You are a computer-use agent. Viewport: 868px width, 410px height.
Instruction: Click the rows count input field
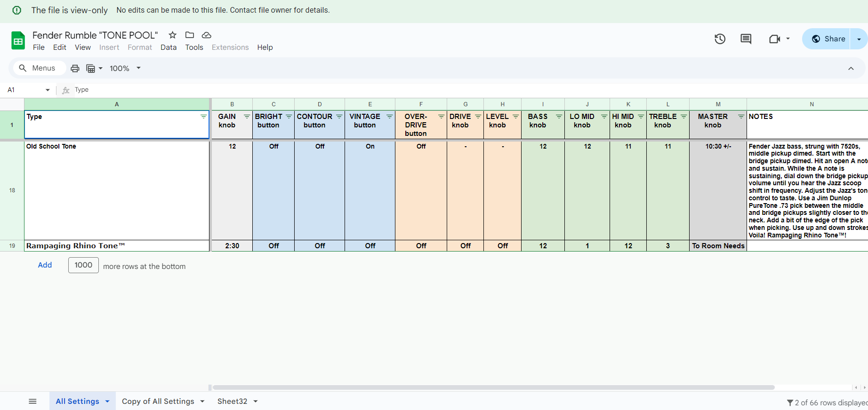[83, 265]
